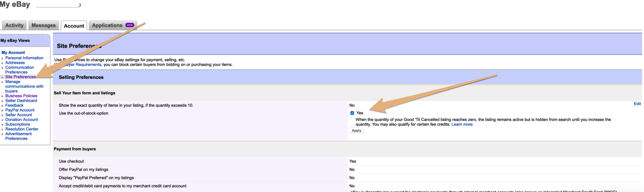Open the Activity tab
The width and height of the screenshot is (644, 192).
point(14,25)
